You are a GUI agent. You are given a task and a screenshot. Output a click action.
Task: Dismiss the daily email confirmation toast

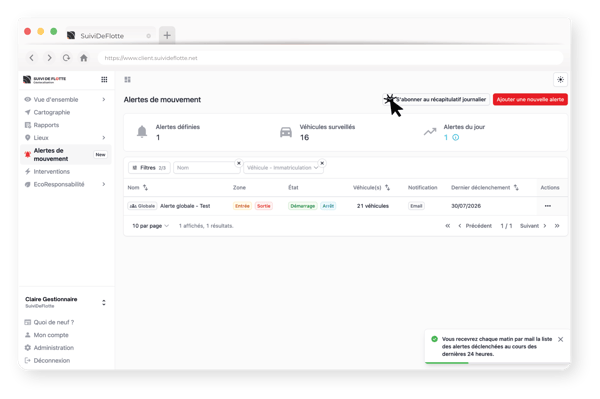tap(561, 339)
